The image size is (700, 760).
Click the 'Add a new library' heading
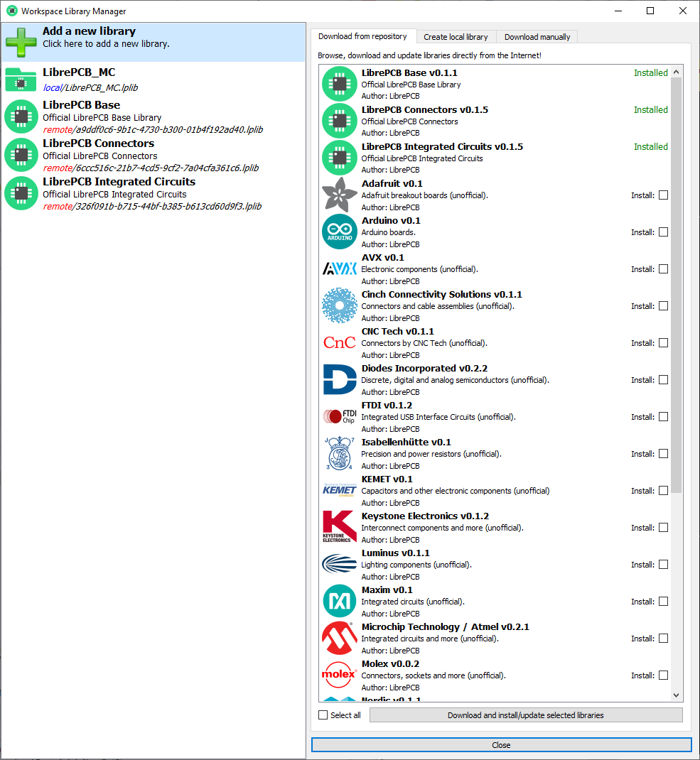tap(90, 31)
